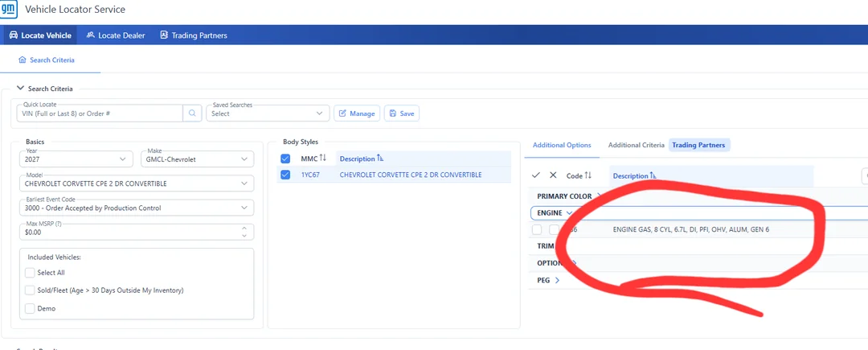
Task: Click the Manage saved searches button
Action: pos(356,113)
